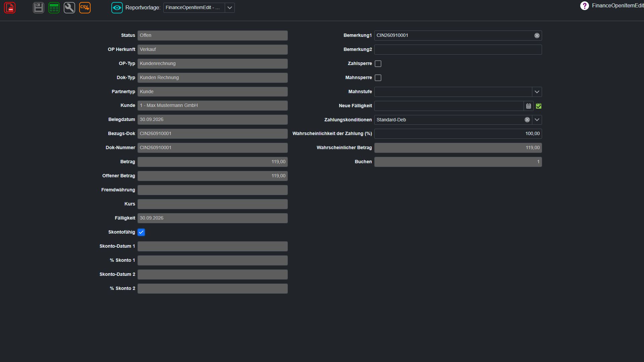The image size is (644, 362).
Task: Click the green check icon next to Neue Fälligkeit
Action: [539, 106]
